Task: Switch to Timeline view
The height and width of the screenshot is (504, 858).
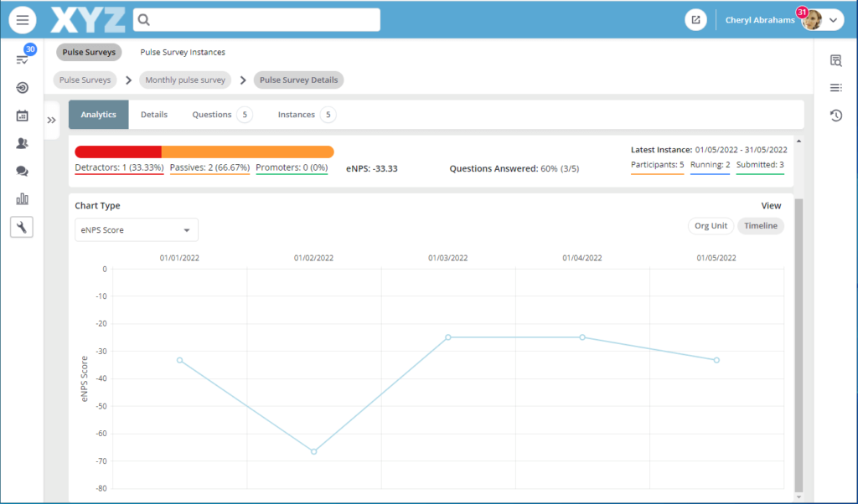Action: pyautogui.click(x=761, y=226)
